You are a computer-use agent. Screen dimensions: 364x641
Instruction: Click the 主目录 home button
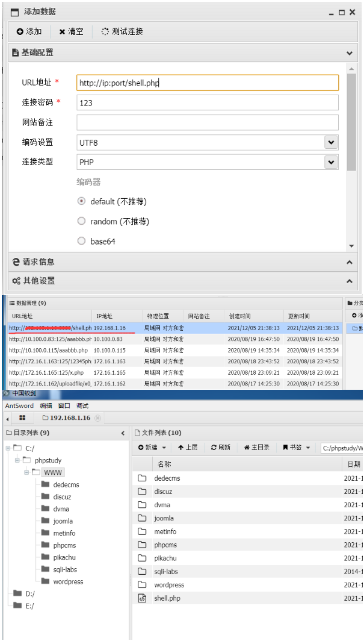tap(257, 447)
